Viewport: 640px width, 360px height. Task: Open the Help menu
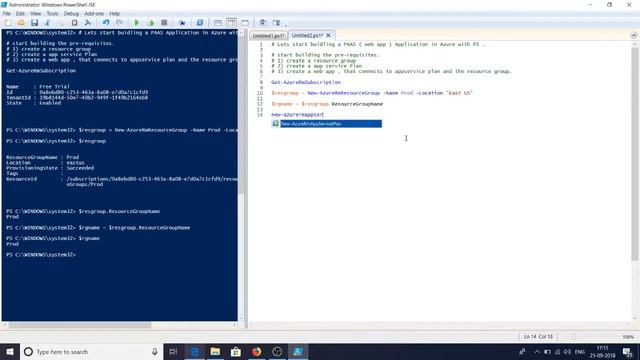pyautogui.click(x=114, y=13)
